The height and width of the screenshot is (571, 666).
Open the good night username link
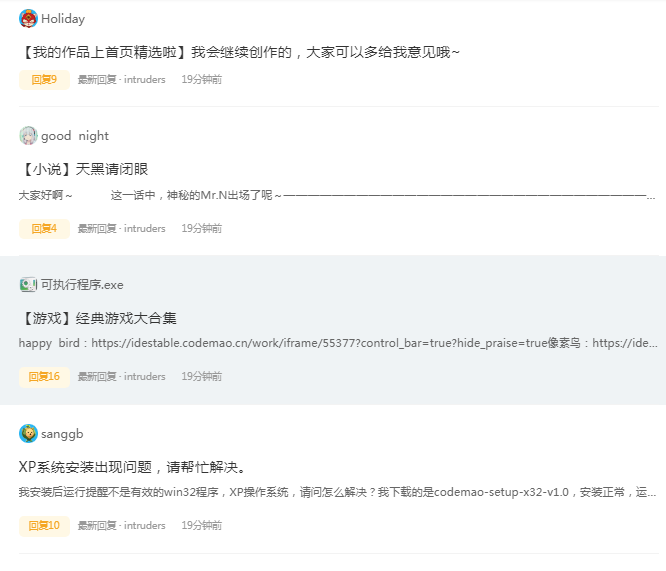tap(75, 136)
